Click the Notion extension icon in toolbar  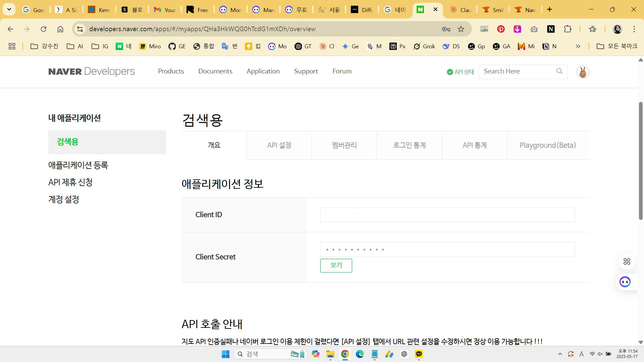pos(551,29)
